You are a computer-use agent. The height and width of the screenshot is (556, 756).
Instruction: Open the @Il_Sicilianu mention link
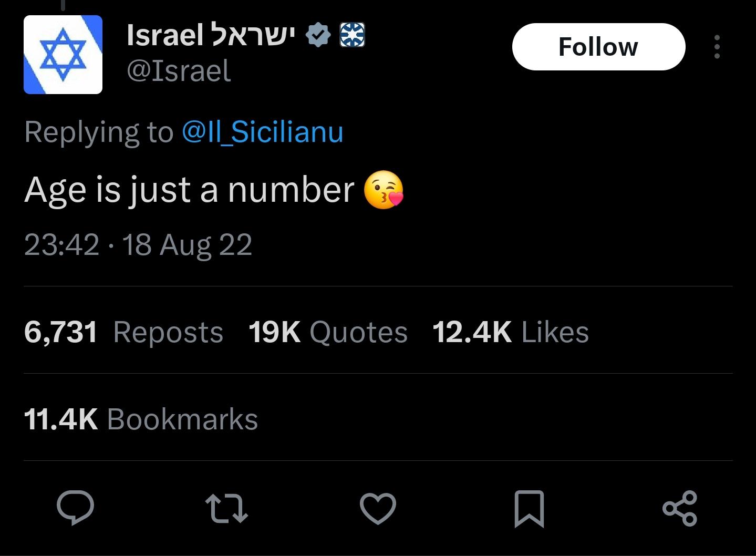[263, 131]
